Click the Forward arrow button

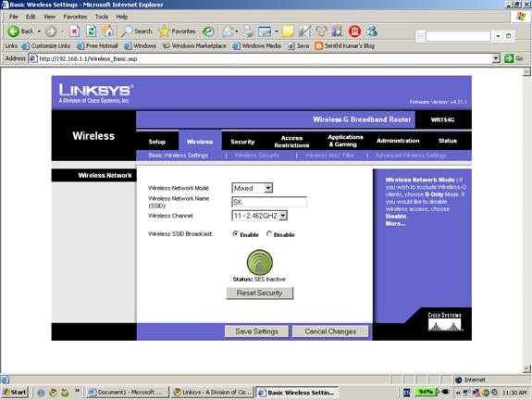click(x=51, y=31)
